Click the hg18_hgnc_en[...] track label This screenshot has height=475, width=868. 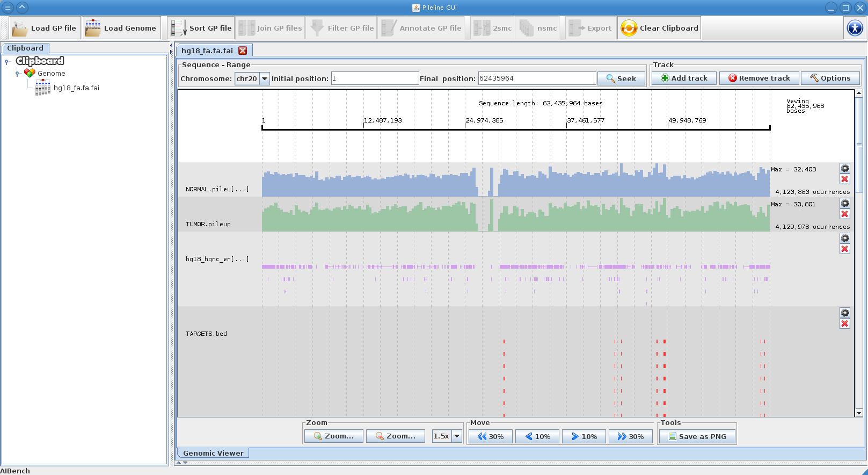click(217, 259)
